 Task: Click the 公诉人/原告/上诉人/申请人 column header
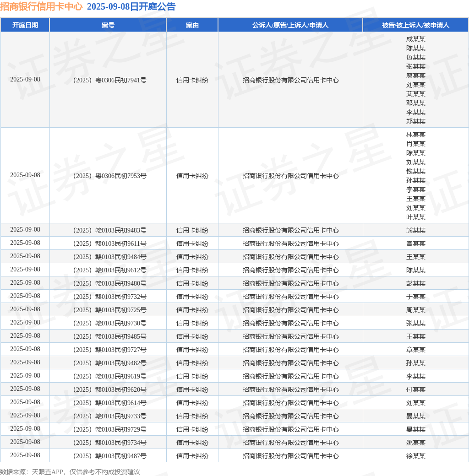pyautogui.click(x=290, y=25)
